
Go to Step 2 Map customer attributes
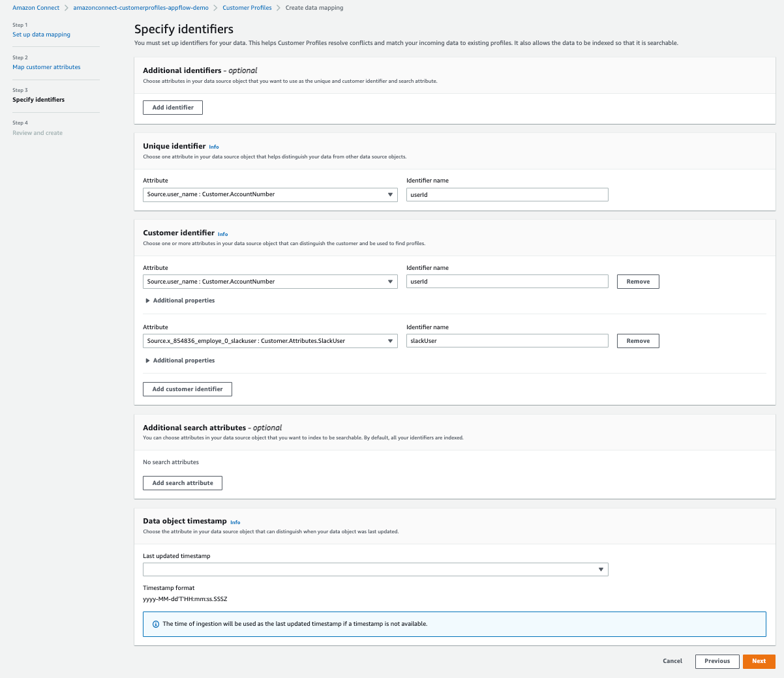[46, 67]
